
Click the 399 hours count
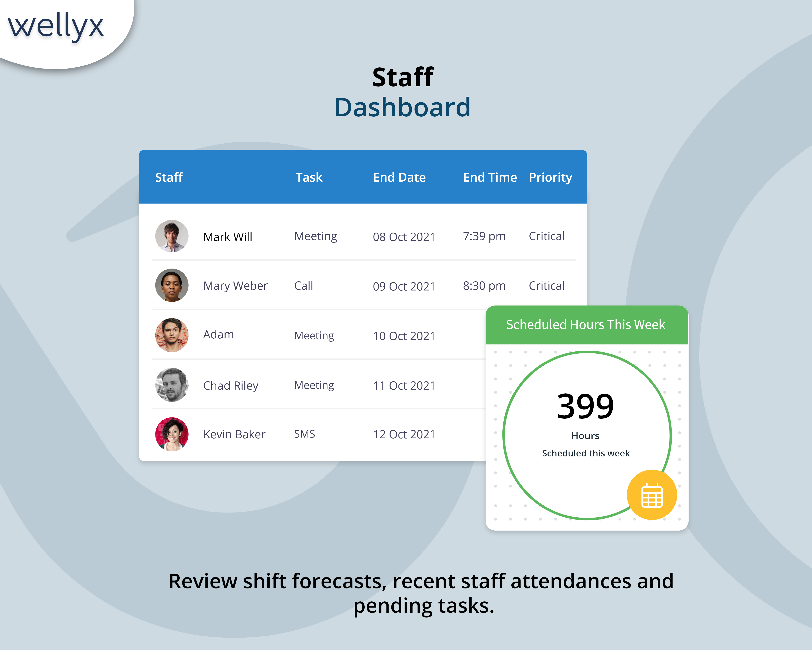click(x=585, y=406)
